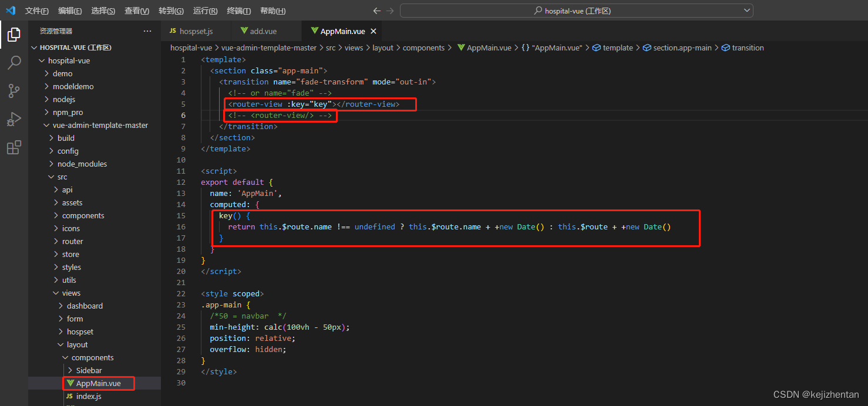This screenshot has width=868, height=406.
Task: Expand the components folder under src
Action: click(95, 215)
